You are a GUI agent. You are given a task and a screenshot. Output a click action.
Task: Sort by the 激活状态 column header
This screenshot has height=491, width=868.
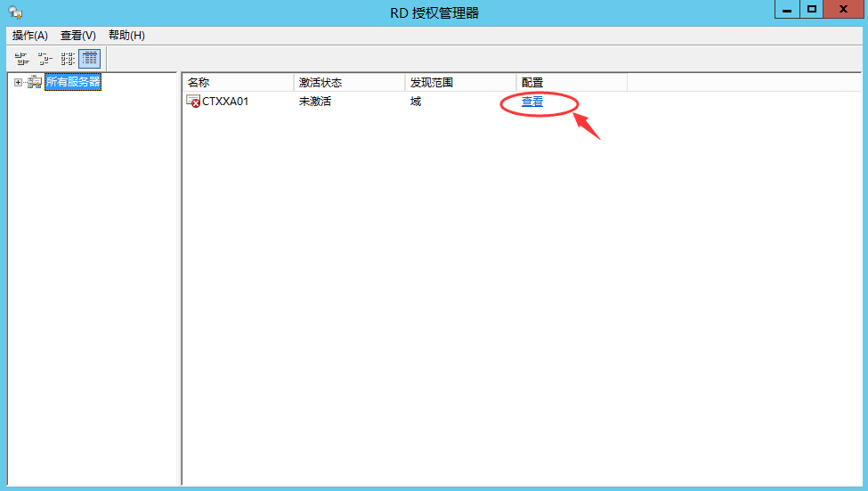pos(349,83)
